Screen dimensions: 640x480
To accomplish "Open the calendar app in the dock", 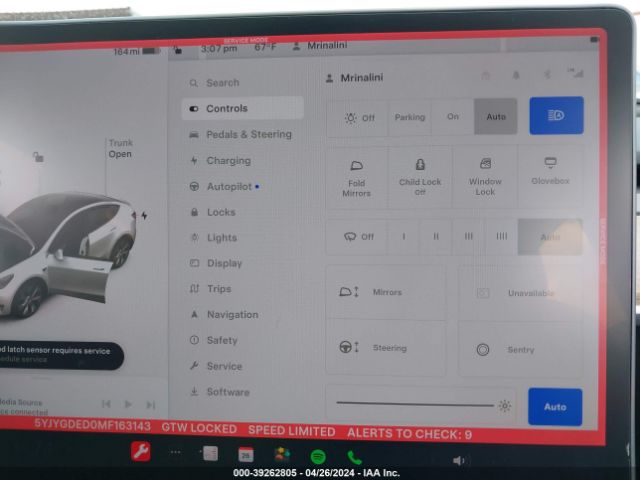I will (x=246, y=454).
